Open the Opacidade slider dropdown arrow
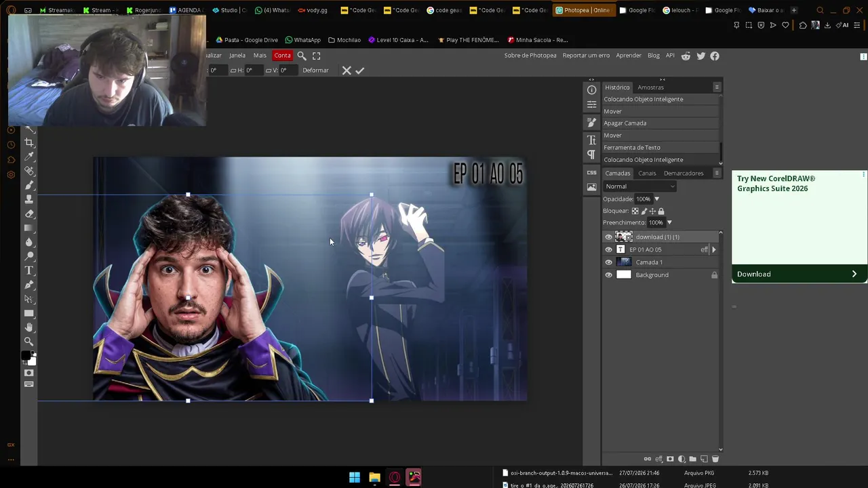Screen dimensions: 868x488 click(656, 199)
